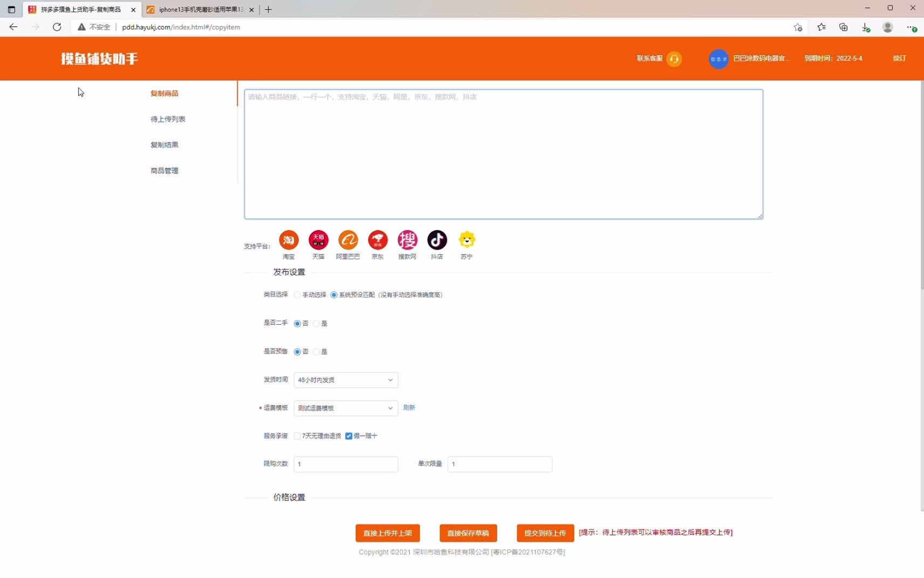Click the 搜款网 platform icon
The width and height of the screenshot is (924, 578).
407,240
